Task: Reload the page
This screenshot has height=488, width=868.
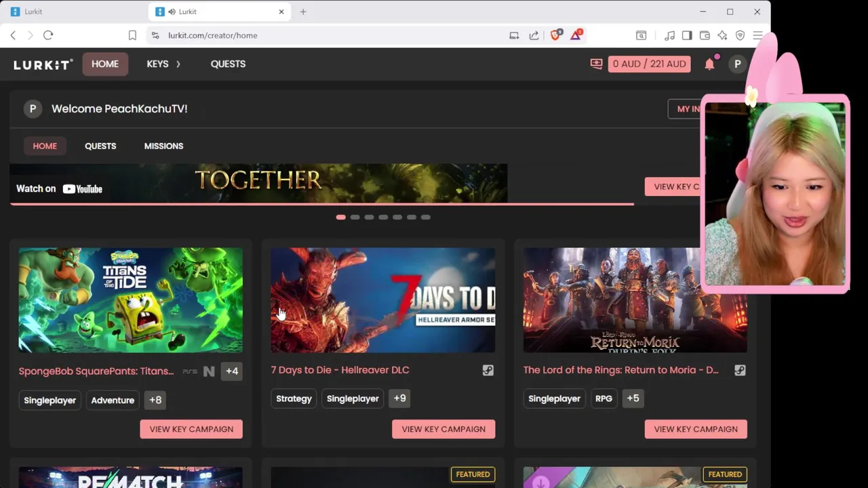Action: click(48, 35)
